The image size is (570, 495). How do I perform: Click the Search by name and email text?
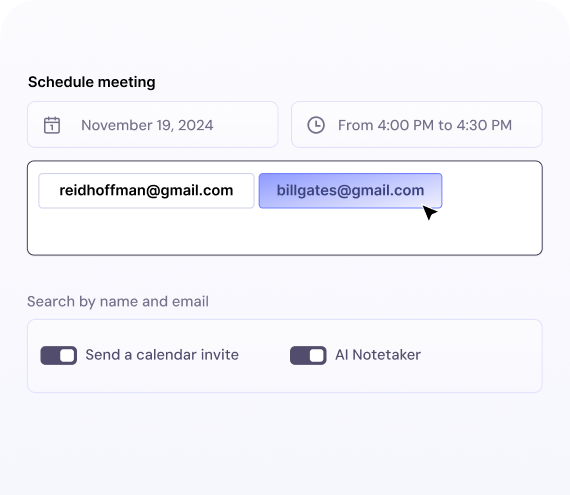[118, 302]
